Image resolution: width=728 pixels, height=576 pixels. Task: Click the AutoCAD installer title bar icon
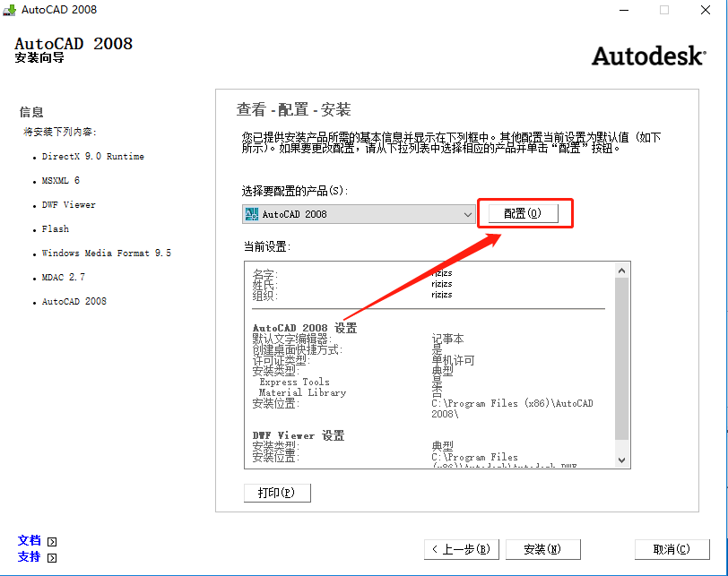coord(9,10)
